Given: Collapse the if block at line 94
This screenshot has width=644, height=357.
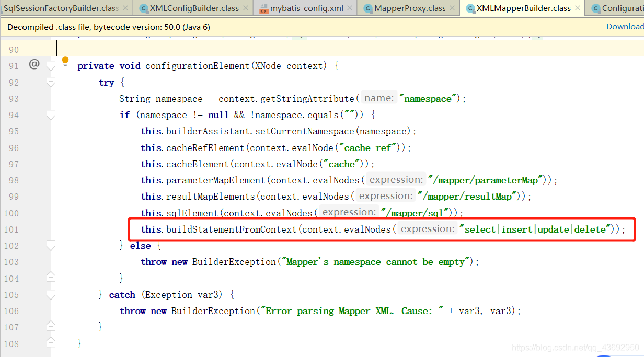Looking at the screenshot, I should tap(51, 114).
